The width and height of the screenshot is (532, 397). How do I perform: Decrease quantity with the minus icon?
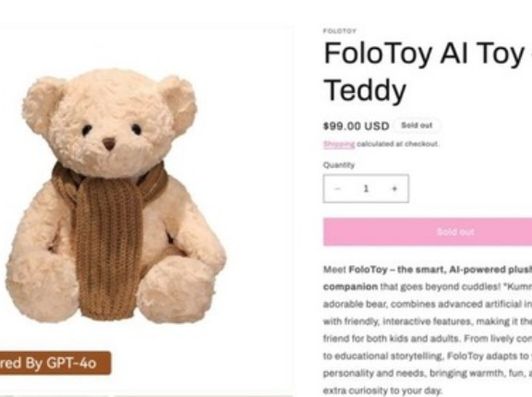pos(337,188)
